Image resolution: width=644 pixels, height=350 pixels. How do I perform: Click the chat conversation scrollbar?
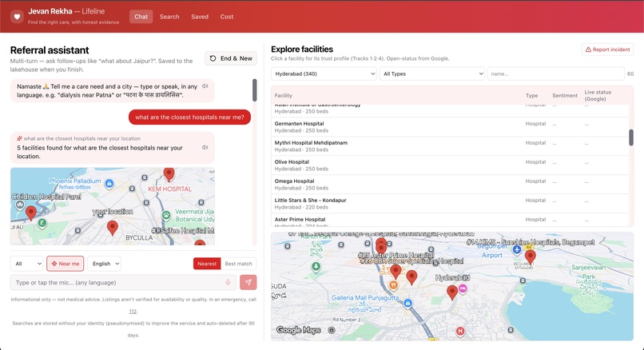(255, 90)
